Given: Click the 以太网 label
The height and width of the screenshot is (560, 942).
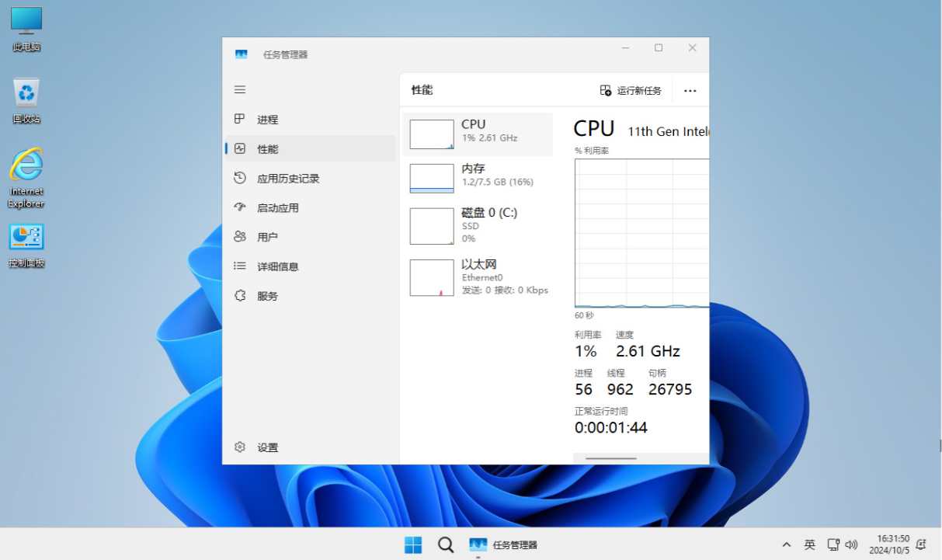Looking at the screenshot, I should (x=479, y=264).
